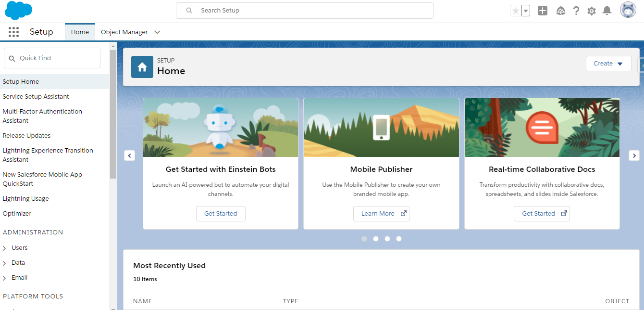Open Optimizer in sidebar
Viewport: 644px width, 310px height.
click(x=17, y=214)
